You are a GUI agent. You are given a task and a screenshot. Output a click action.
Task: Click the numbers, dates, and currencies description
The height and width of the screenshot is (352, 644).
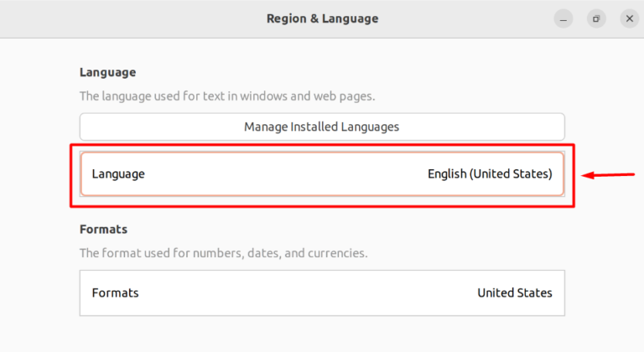pyautogui.click(x=223, y=253)
